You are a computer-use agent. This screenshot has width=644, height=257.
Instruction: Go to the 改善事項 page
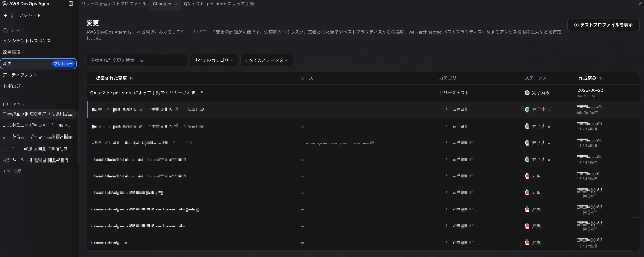[11, 52]
